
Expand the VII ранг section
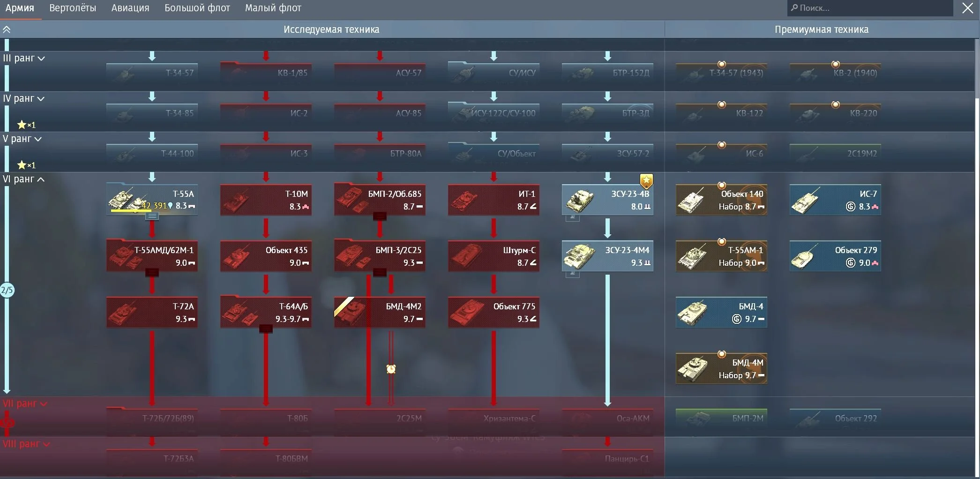click(25, 404)
